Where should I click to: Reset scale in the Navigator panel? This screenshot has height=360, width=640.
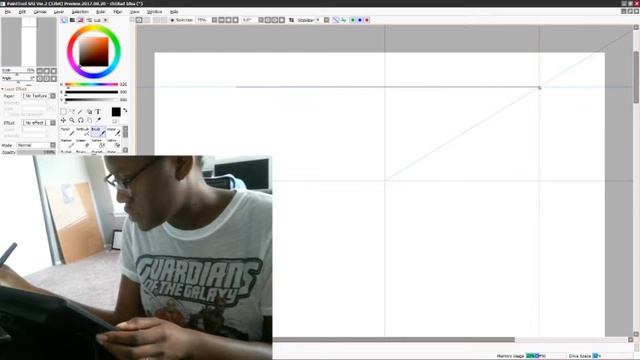53,71
